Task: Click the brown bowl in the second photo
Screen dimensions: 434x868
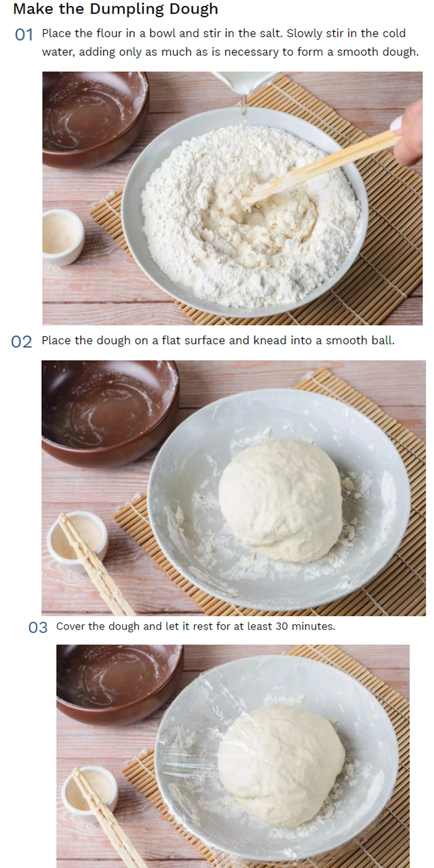Action: click(110, 413)
